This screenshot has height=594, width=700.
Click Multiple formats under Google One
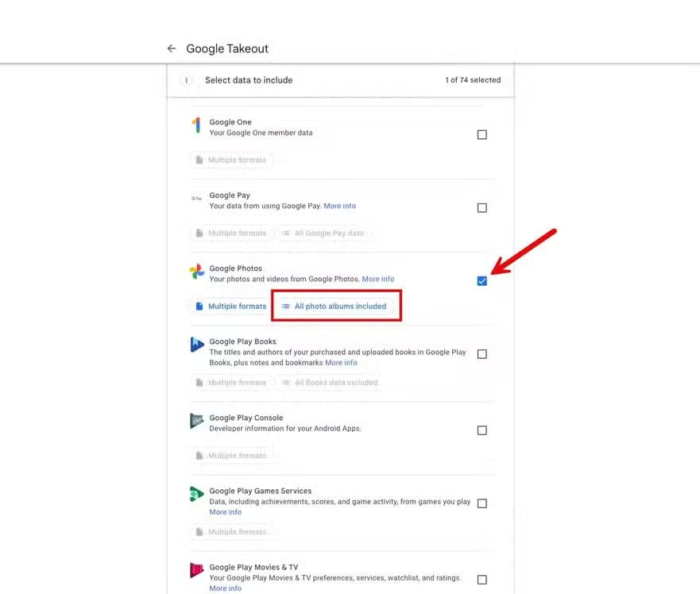tap(231, 160)
